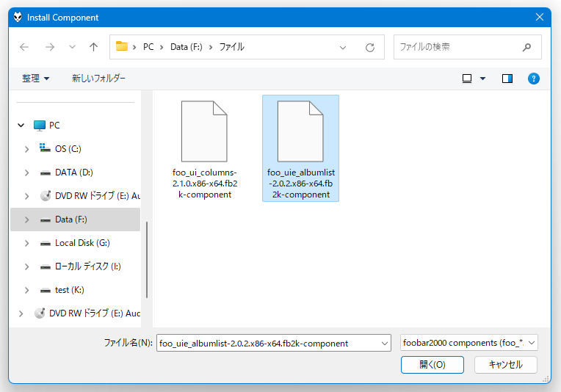Expand OS (C:) drive node

[27, 149]
